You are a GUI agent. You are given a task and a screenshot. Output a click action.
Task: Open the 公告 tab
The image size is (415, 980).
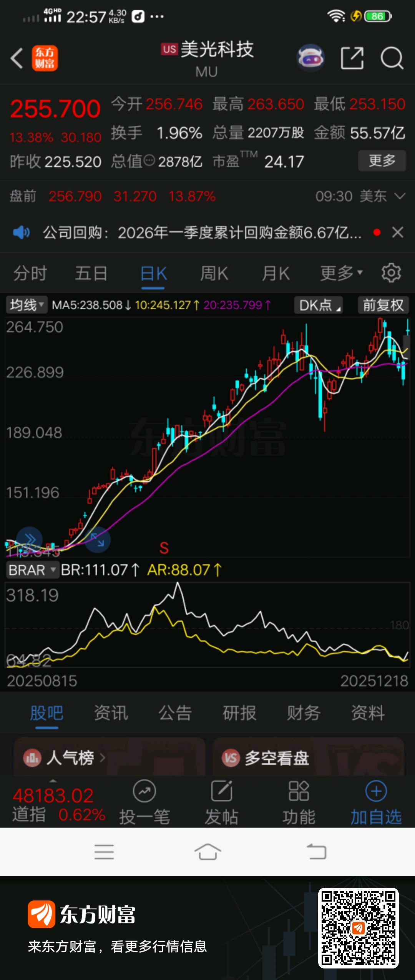click(x=175, y=713)
